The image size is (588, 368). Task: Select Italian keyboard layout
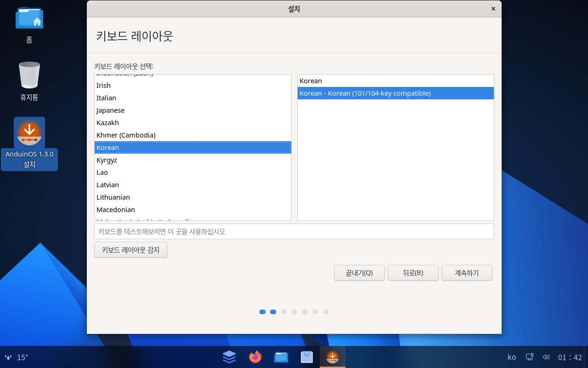193,98
